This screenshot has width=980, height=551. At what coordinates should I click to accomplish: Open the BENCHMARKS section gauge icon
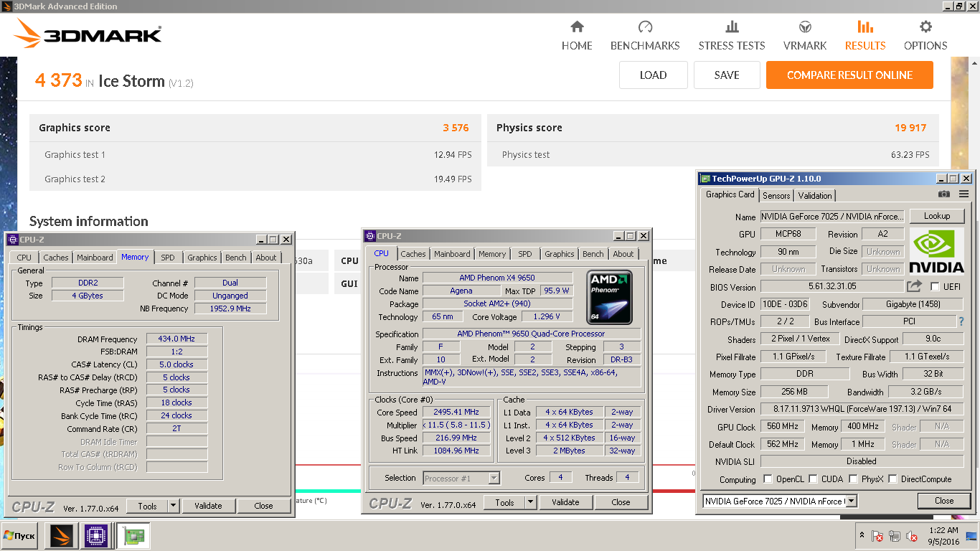tap(645, 27)
